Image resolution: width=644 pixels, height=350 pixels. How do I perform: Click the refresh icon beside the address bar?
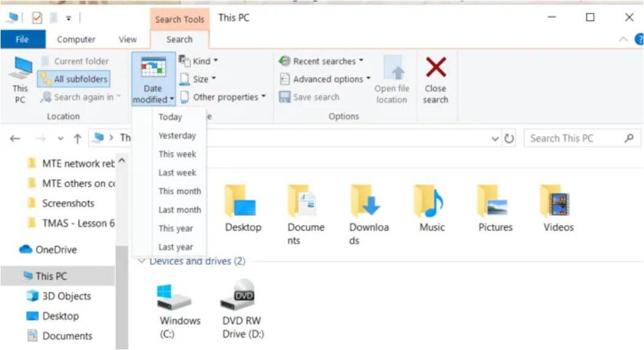pyautogui.click(x=509, y=139)
